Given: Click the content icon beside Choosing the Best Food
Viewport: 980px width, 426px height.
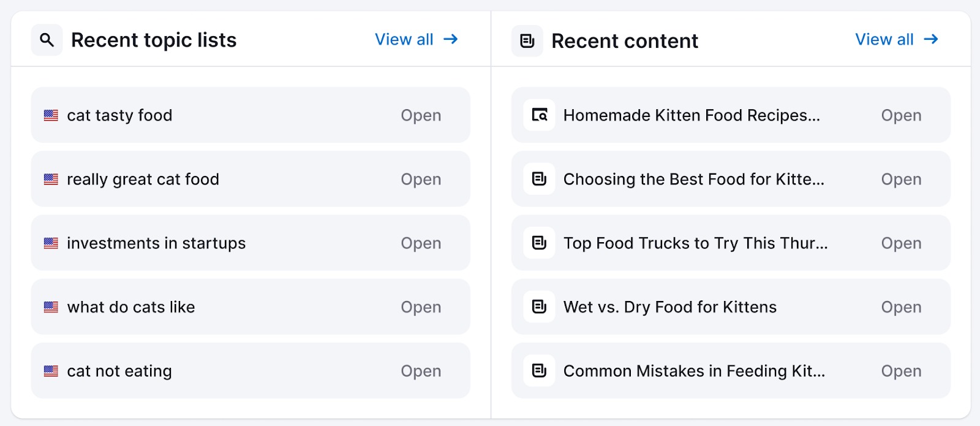Looking at the screenshot, I should (538, 179).
